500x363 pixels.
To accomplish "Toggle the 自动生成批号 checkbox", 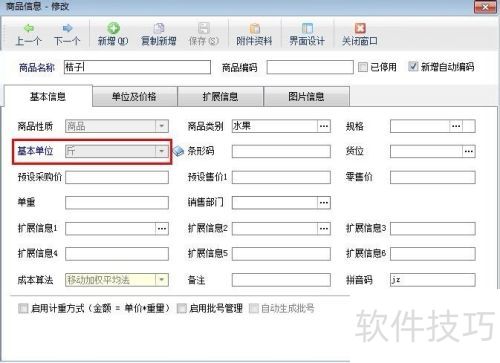I will (x=254, y=308).
